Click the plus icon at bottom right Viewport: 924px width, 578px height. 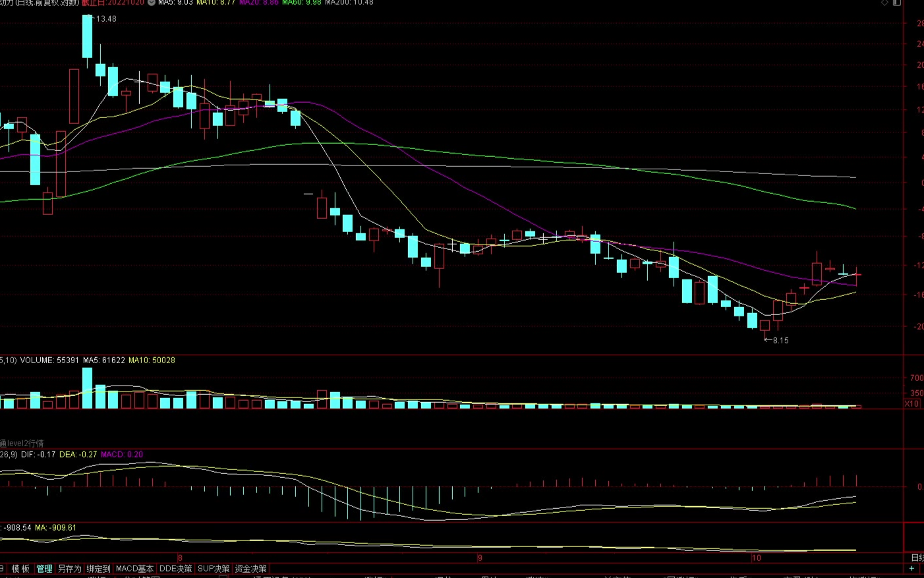(x=911, y=568)
